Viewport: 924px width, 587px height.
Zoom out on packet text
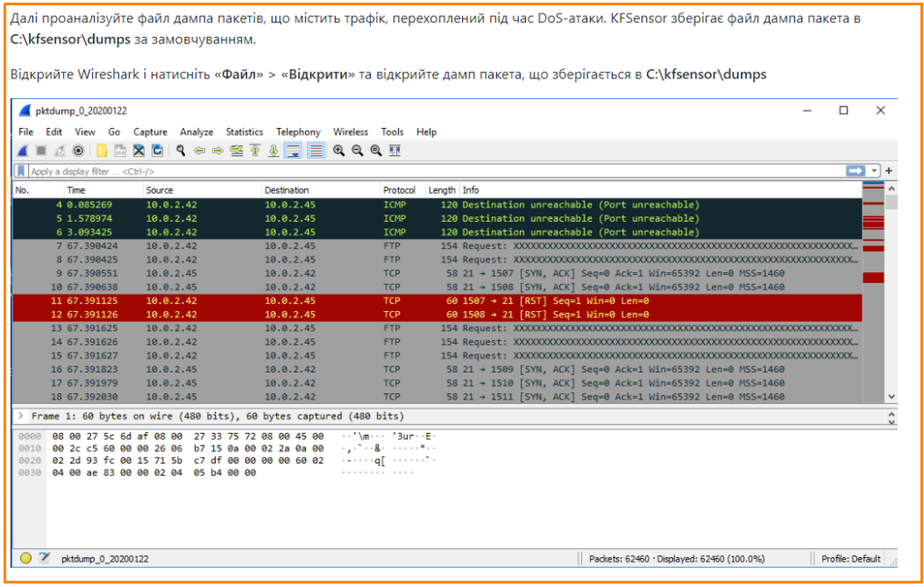tap(357, 151)
